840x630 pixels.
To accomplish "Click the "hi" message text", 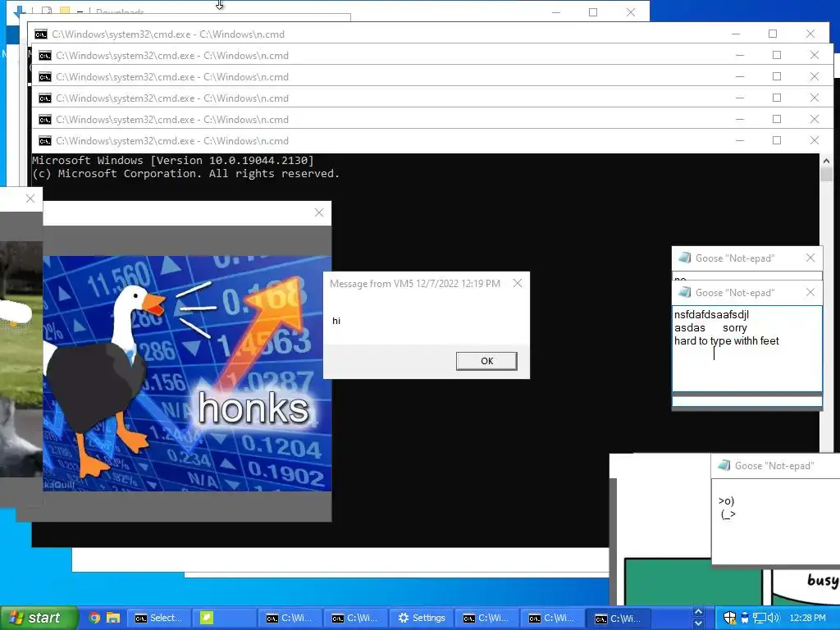I will pyautogui.click(x=336, y=321).
